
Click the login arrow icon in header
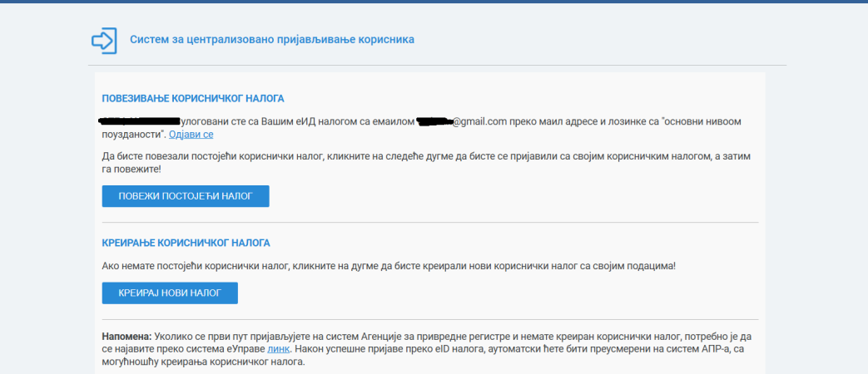[x=104, y=41]
